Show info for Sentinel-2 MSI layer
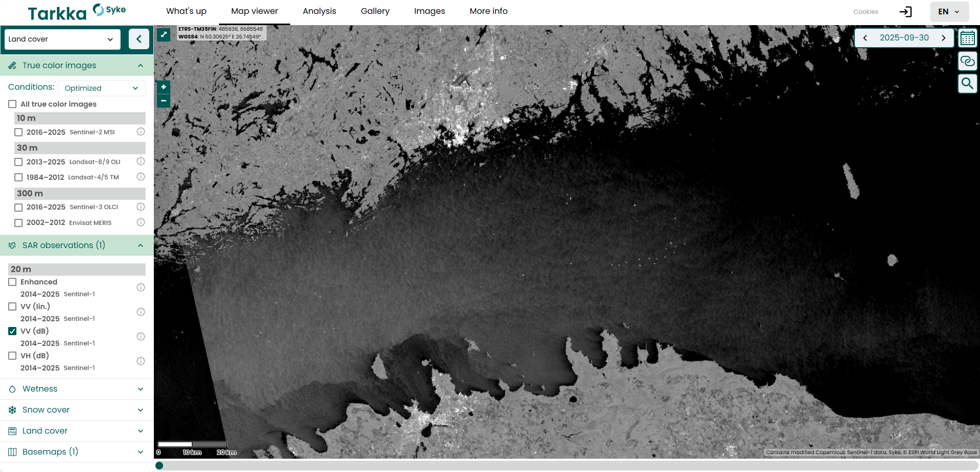 click(x=141, y=132)
